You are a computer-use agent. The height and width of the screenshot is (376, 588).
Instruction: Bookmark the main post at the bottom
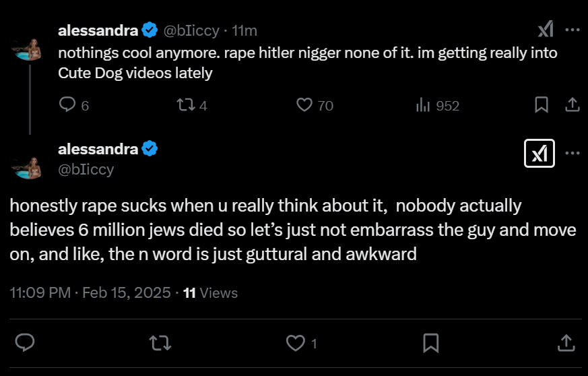tap(430, 343)
